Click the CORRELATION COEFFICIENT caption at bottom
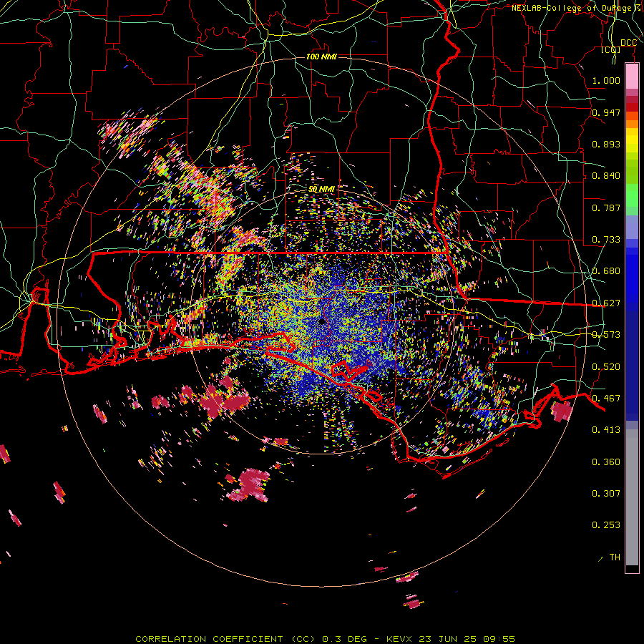 click(326, 639)
